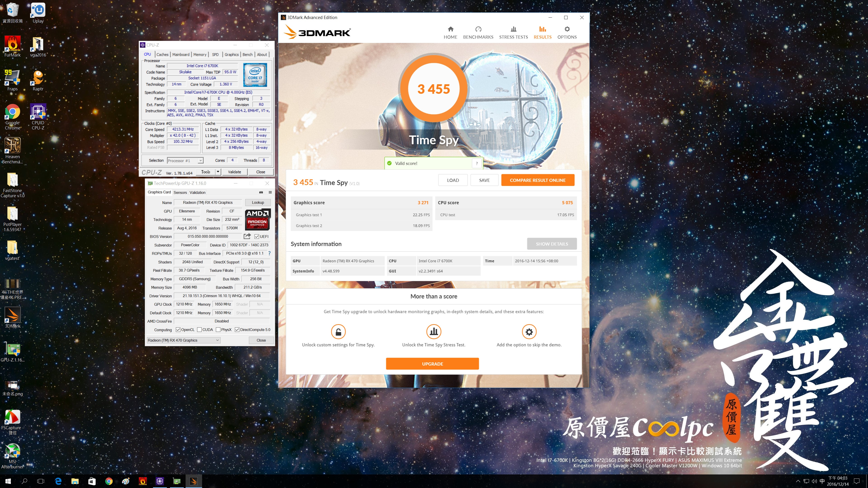Screen dimensions: 868x488
Task: Click COMPARE RESULT ONLINE button
Action: click(x=538, y=180)
